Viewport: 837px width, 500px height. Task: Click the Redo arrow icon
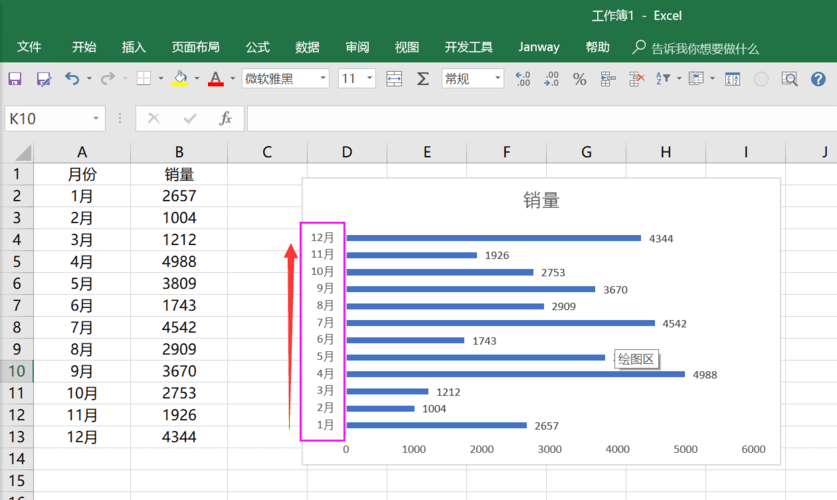click(108, 79)
